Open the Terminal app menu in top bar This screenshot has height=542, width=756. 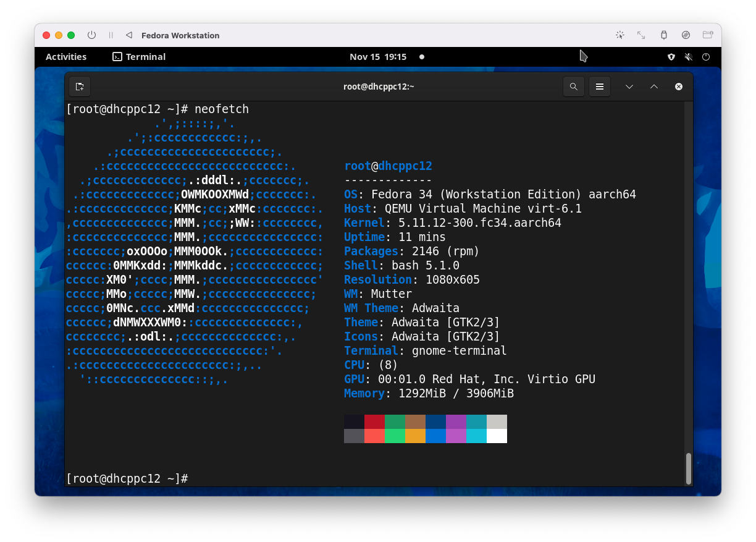(139, 57)
